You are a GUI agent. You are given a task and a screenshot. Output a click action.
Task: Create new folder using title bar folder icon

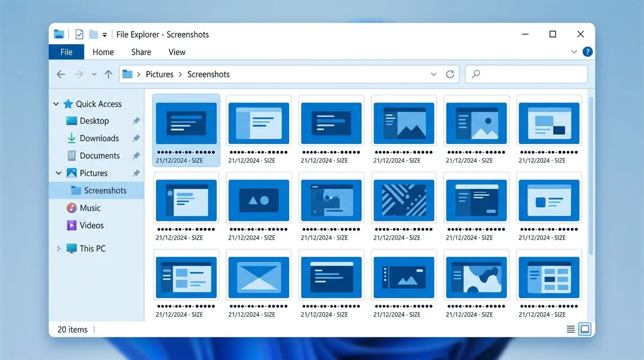[x=93, y=34]
